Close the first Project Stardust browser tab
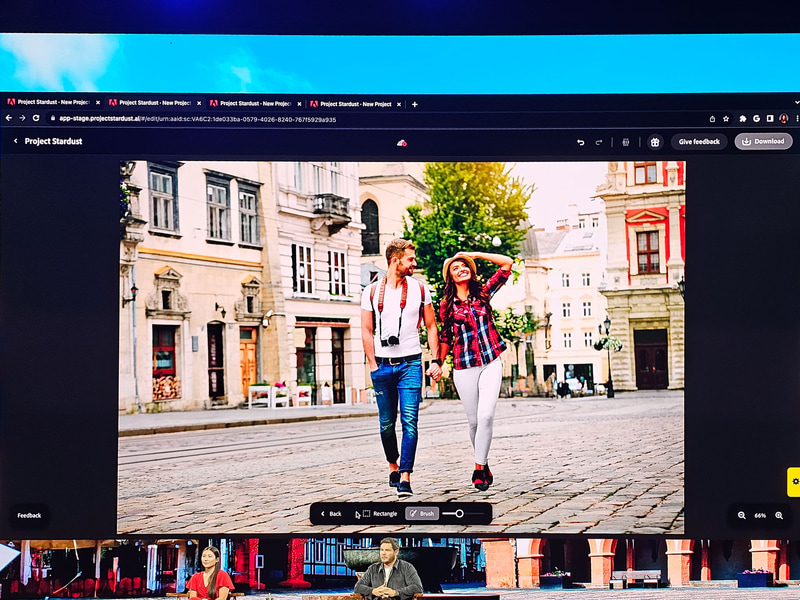This screenshot has height=600, width=800. point(97,103)
